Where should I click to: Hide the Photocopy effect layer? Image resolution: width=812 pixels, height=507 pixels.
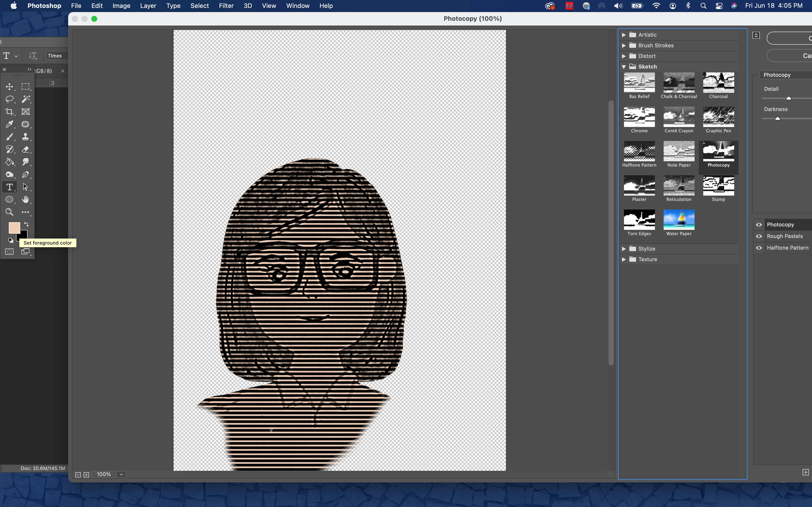tap(759, 225)
